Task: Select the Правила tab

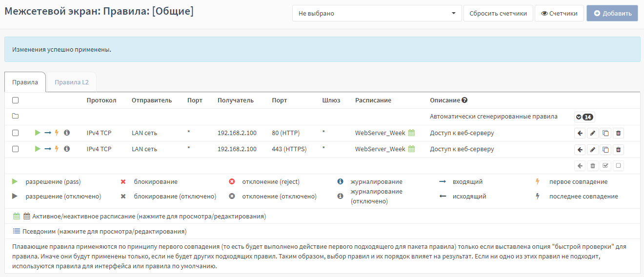Action: 25,82
